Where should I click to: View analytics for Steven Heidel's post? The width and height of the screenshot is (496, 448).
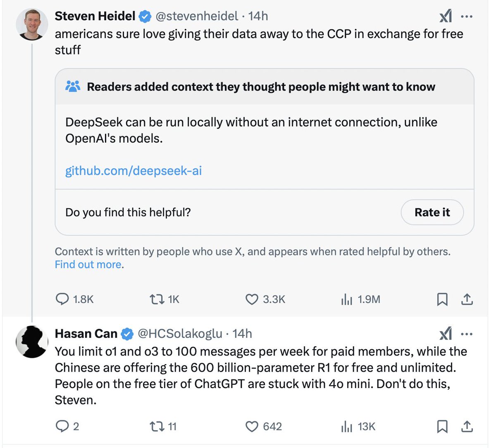pyautogui.click(x=346, y=299)
